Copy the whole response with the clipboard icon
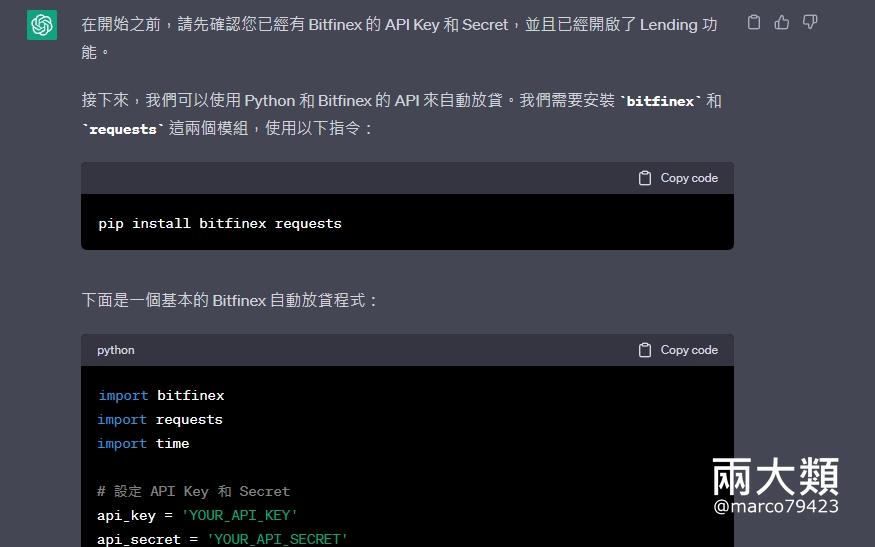The width and height of the screenshot is (875, 547). coord(754,22)
